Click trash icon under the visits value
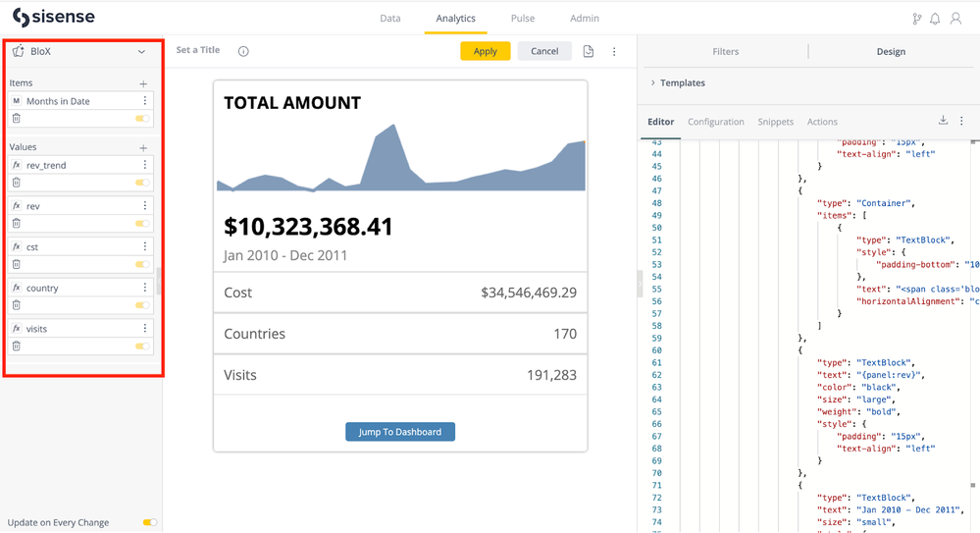Image resolution: width=980 pixels, height=533 pixels. coord(17,346)
